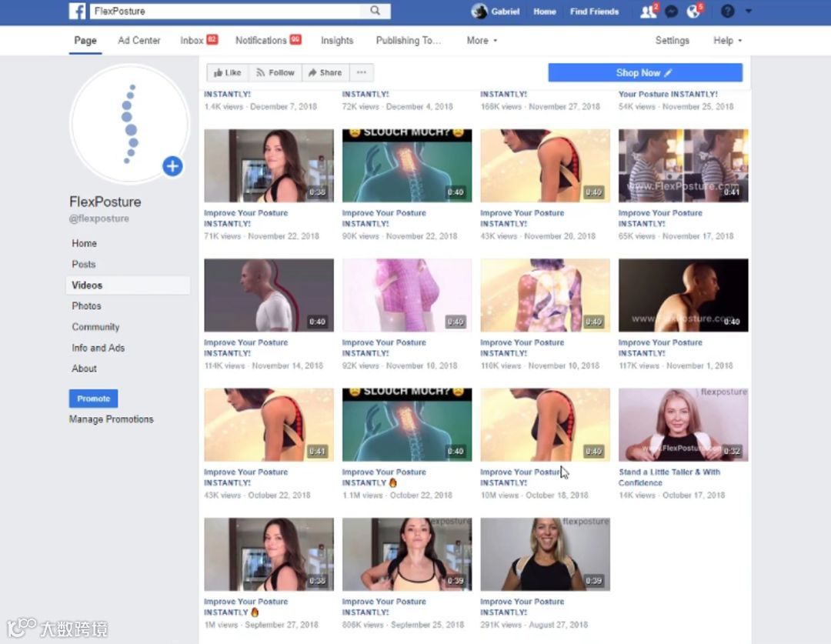Select About in the left sidebar
The width and height of the screenshot is (831, 644).
click(85, 369)
